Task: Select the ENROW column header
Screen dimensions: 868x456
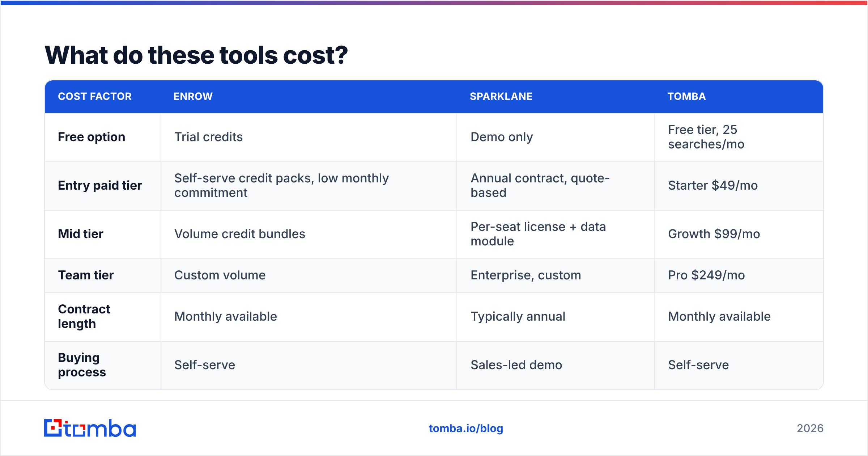Action: 193,96
